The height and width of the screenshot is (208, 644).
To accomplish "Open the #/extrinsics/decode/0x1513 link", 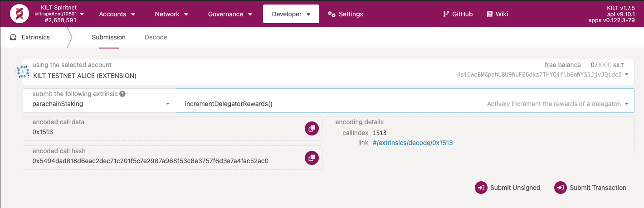I will (413, 143).
